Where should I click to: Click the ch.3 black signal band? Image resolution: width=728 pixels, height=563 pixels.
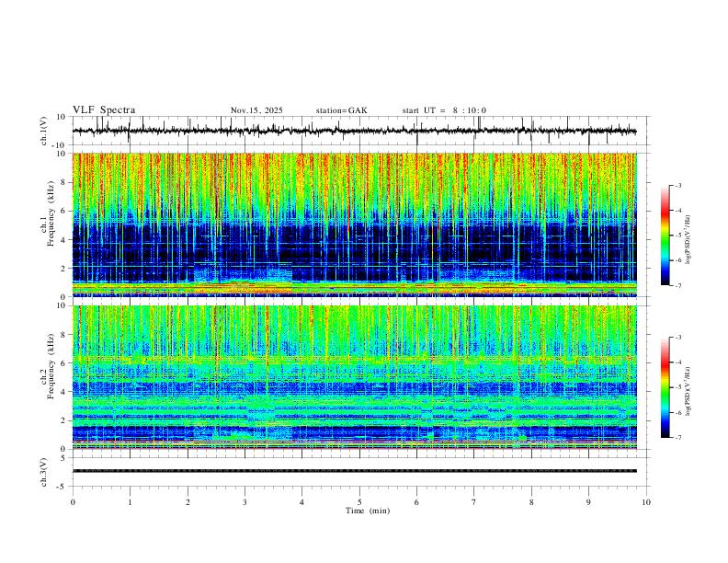[354, 471]
